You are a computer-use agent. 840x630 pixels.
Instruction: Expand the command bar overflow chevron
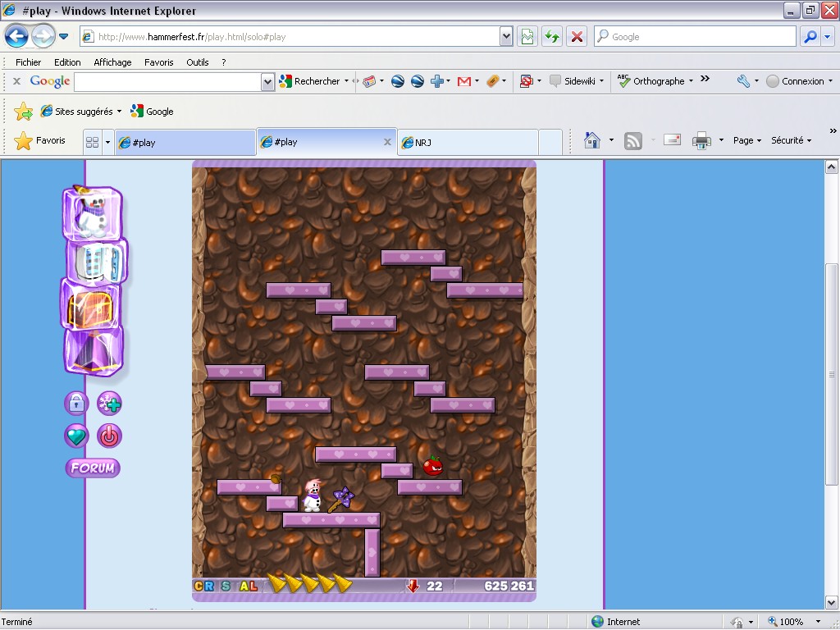pos(833,130)
